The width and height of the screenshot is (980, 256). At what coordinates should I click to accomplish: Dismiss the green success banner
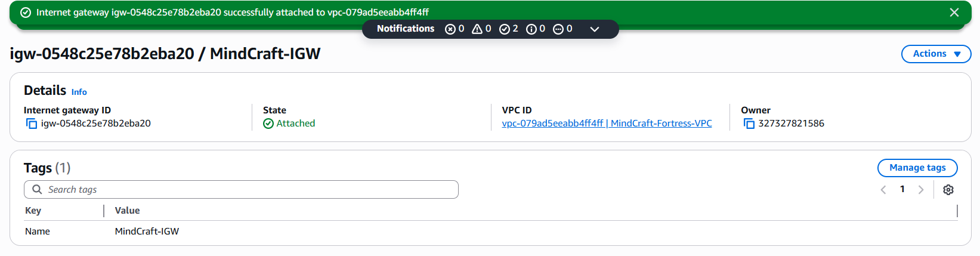pyautogui.click(x=954, y=13)
